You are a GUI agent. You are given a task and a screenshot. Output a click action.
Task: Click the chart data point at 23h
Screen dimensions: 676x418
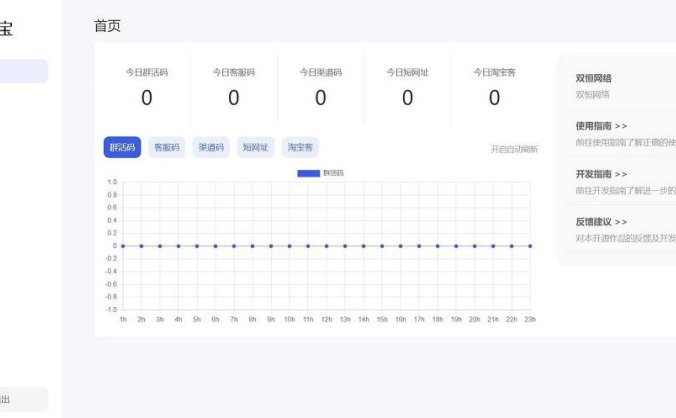(x=530, y=245)
